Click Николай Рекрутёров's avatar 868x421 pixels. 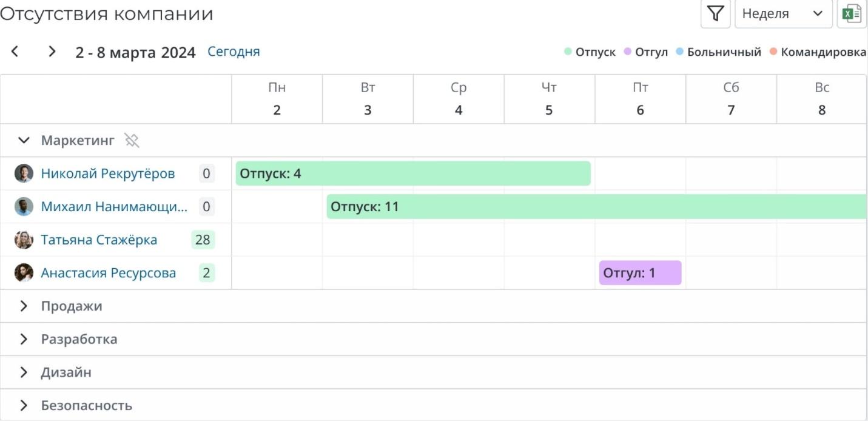coord(24,173)
